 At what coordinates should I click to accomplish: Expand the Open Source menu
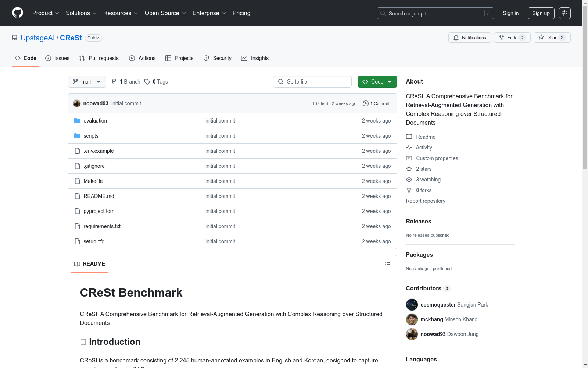coord(165,13)
